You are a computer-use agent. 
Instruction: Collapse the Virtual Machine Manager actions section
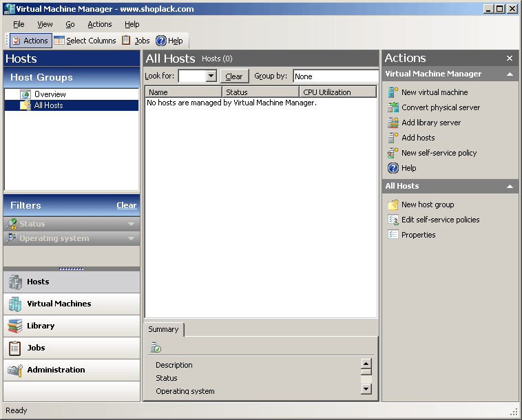pos(510,74)
